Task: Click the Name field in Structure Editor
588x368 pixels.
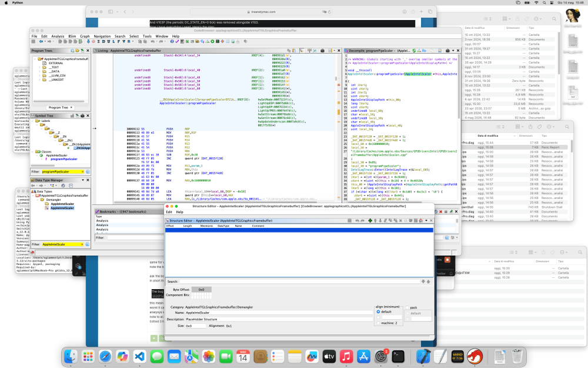Action: click(279, 313)
